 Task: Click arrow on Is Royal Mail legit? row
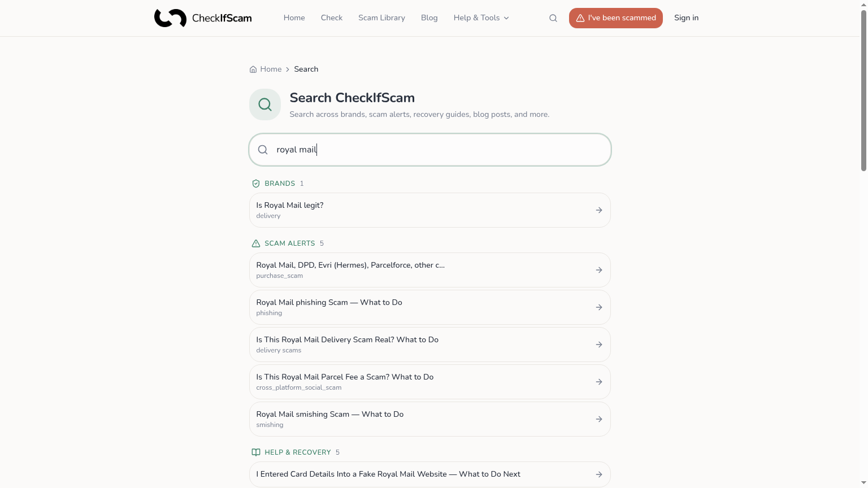[x=599, y=210]
